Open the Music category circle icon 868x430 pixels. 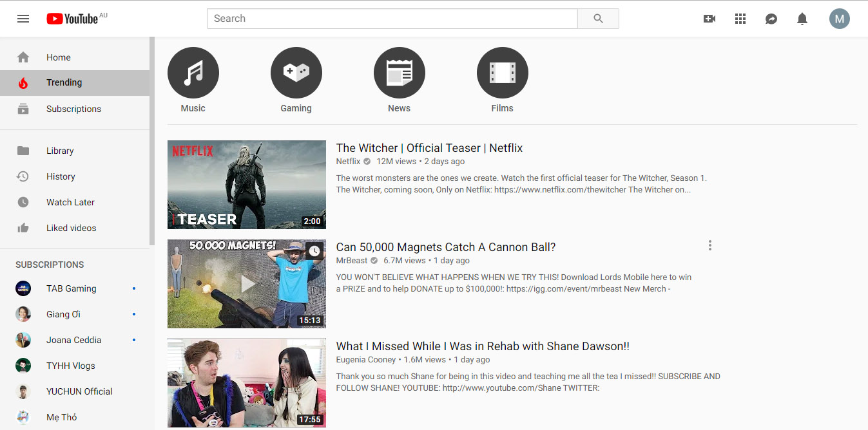pyautogui.click(x=193, y=73)
